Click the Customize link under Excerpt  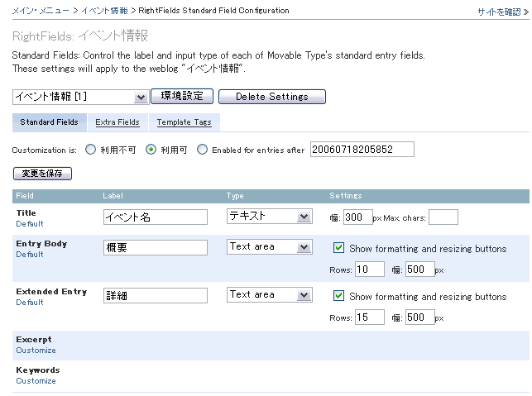tap(36, 351)
